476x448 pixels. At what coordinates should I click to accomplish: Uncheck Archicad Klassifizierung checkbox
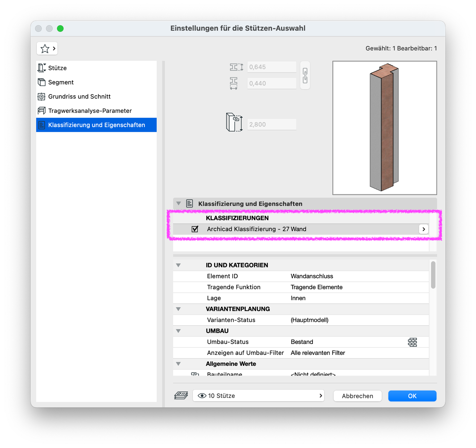tap(195, 229)
